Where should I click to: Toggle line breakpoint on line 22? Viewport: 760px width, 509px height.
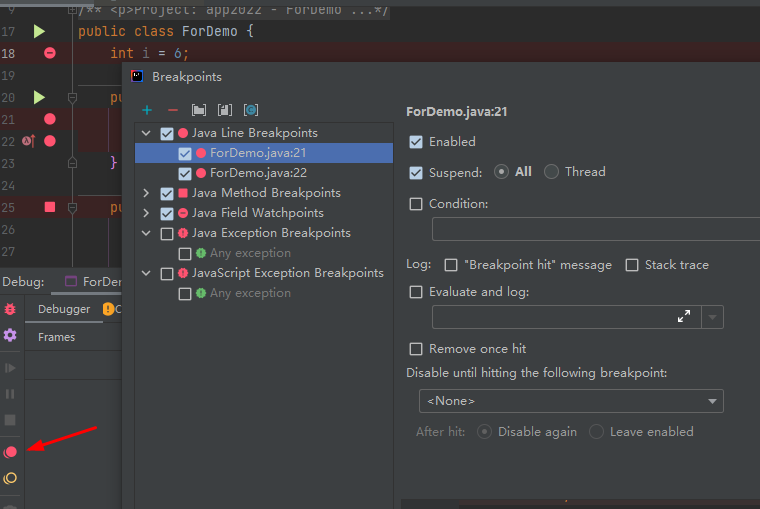coord(49,141)
